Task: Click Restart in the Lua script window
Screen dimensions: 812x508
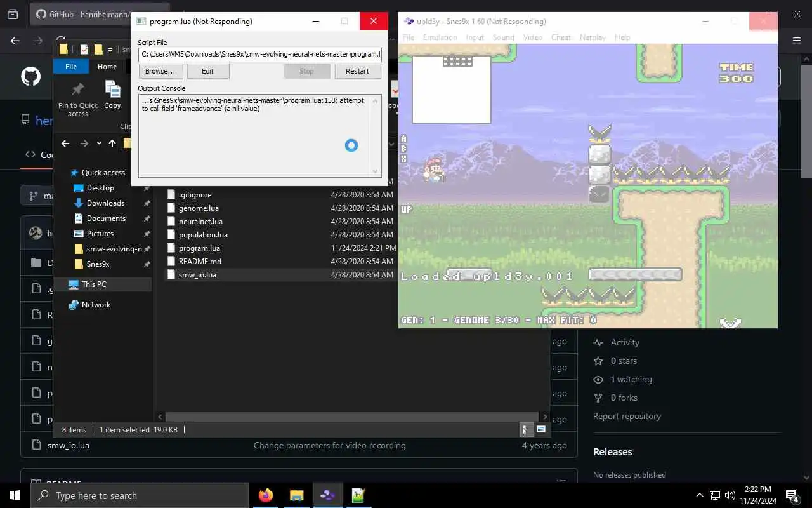Action: click(x=357, y=71)
